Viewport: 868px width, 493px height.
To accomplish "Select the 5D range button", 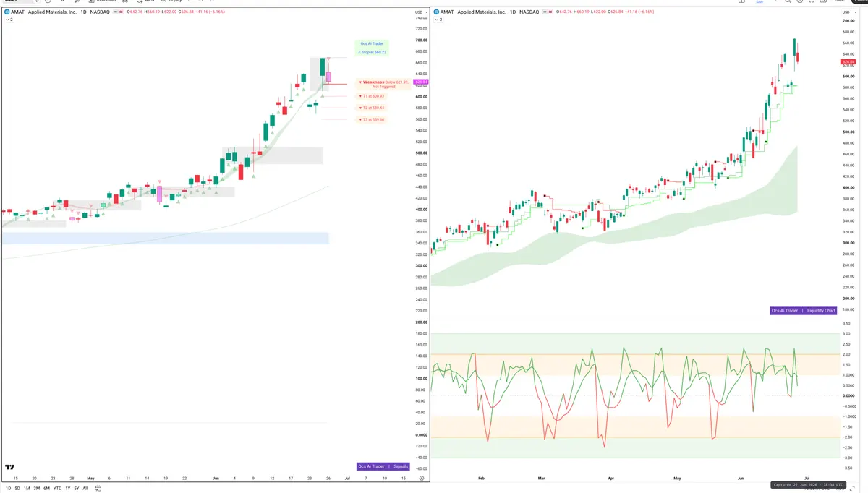I will pyautogui.click(x=17, y=488).
